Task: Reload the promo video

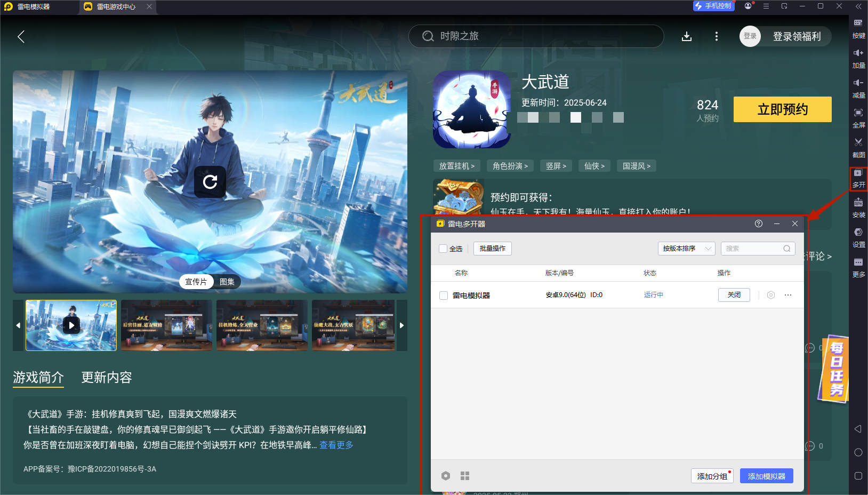Action: (210, 182)
